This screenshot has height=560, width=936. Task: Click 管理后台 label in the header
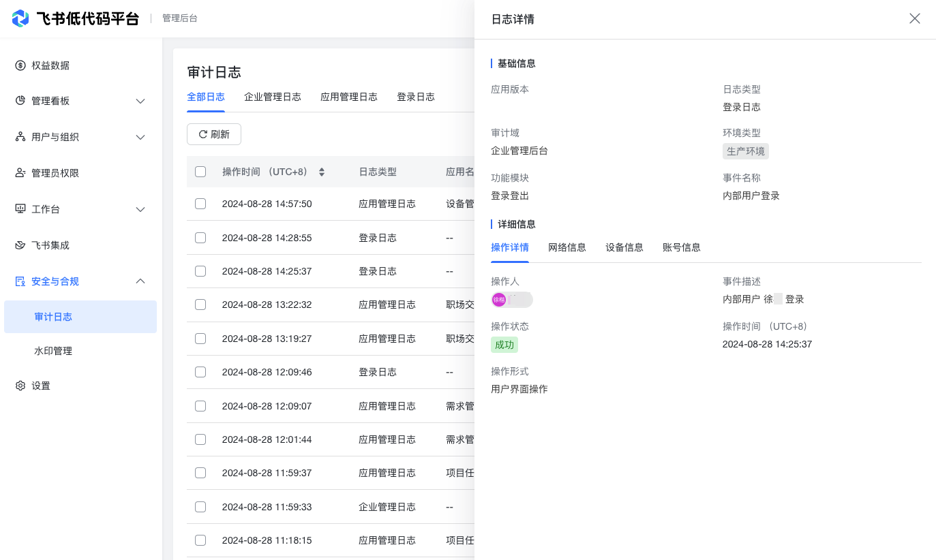[180, 18]
